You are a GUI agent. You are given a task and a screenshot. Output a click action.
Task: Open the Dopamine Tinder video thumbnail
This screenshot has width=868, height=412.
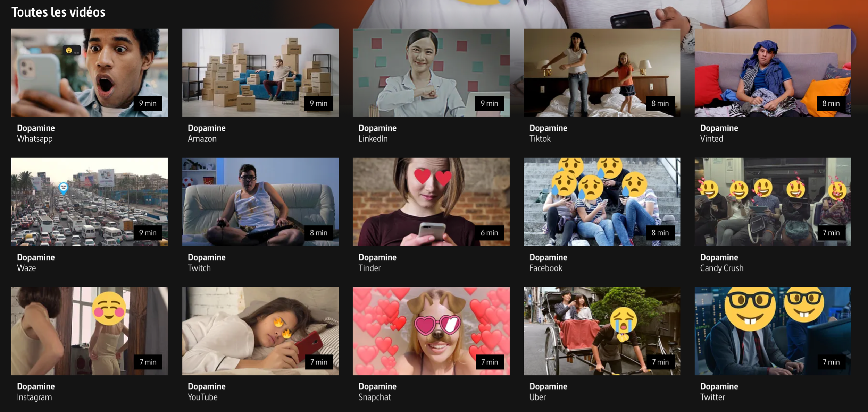coord(431,202)
